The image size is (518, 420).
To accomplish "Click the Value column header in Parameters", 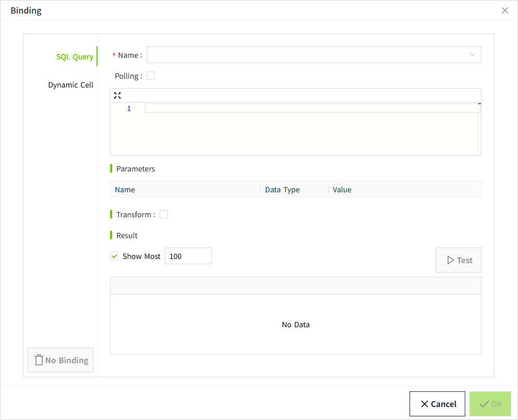I will coord(342,190).
